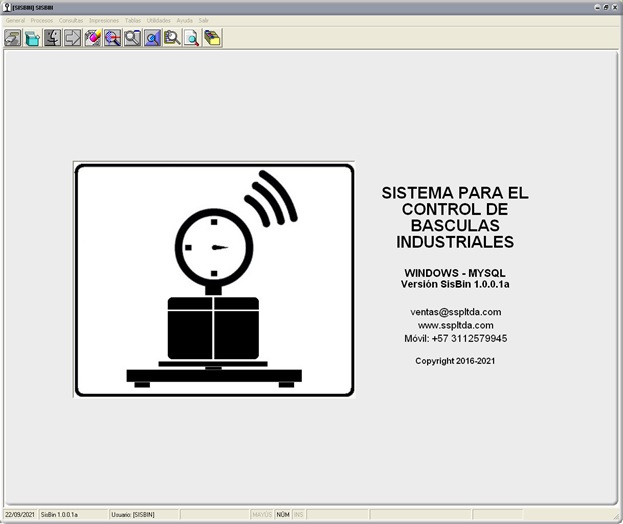Click the gray right-arrow toolbar icon

[72, 38]
